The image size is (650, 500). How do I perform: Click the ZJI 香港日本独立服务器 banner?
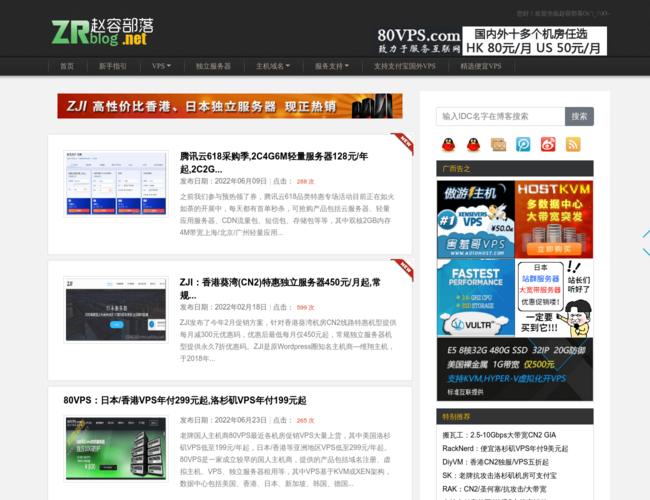click(x=230, y=106)
